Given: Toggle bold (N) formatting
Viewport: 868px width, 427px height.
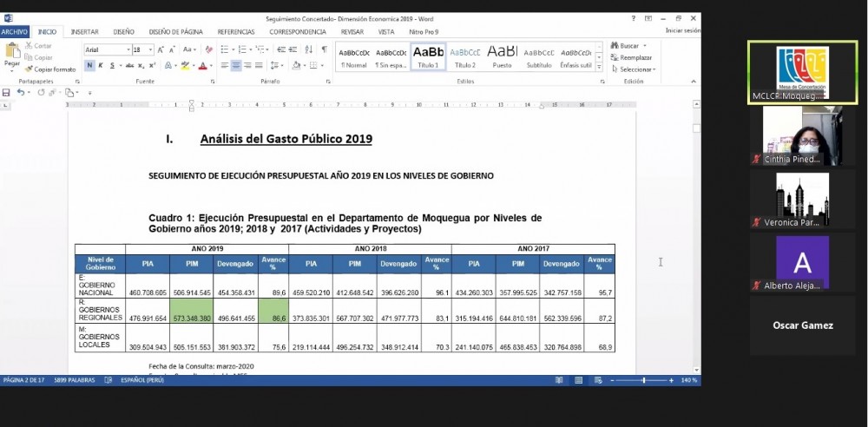Looking at the screenshot, I should [x=90, y=65].
